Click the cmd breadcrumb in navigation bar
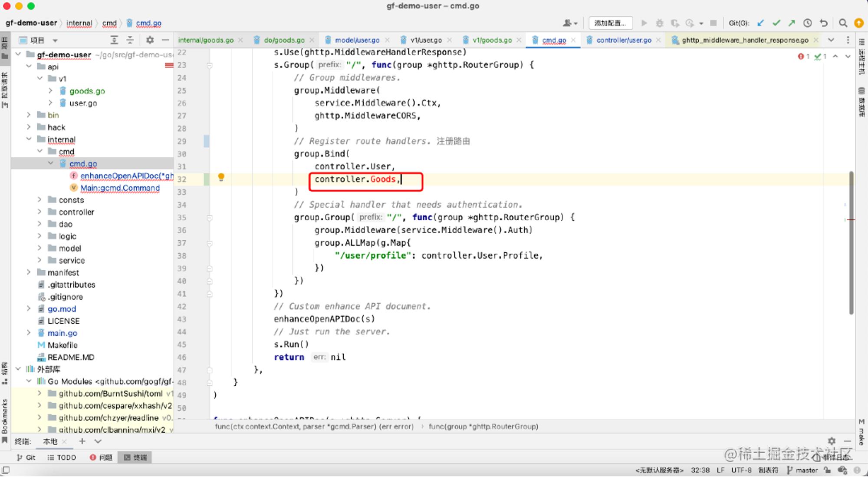Viewport: 868px width, 477px height. pyautogui.click(x=109, y=23)
